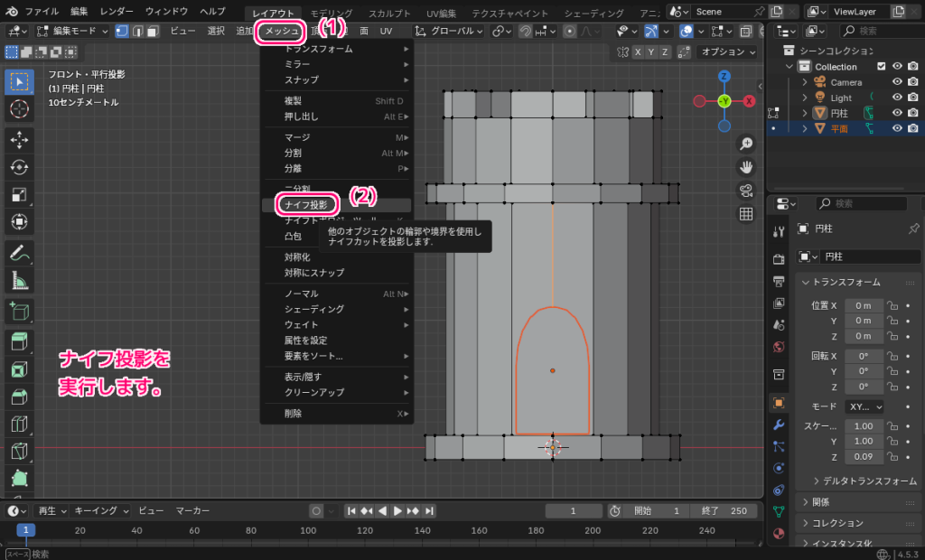Click the viewport zoom magnifier icon
This screenshot has height=560, width=925.
click(745, 143)
